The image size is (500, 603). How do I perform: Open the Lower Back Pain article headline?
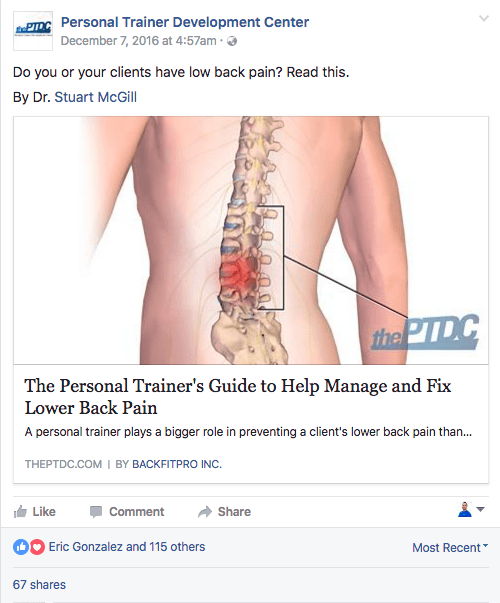pos(238,397)
